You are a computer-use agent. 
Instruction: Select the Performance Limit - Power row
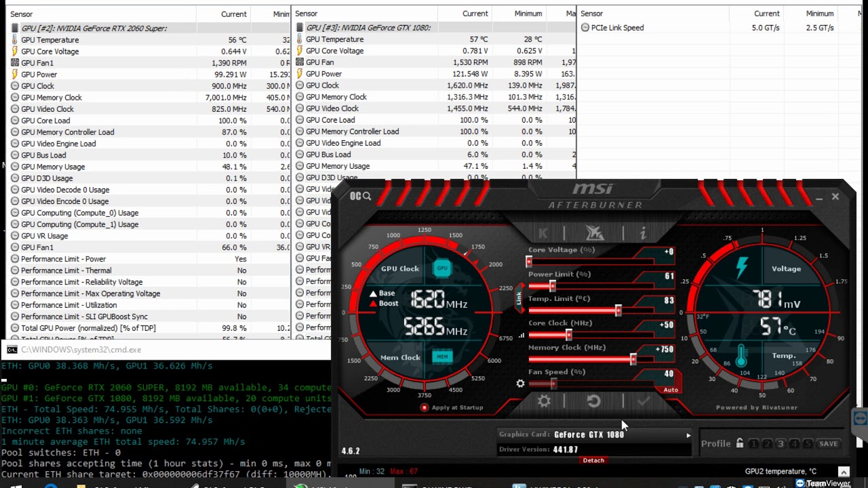tap(149, 259)
